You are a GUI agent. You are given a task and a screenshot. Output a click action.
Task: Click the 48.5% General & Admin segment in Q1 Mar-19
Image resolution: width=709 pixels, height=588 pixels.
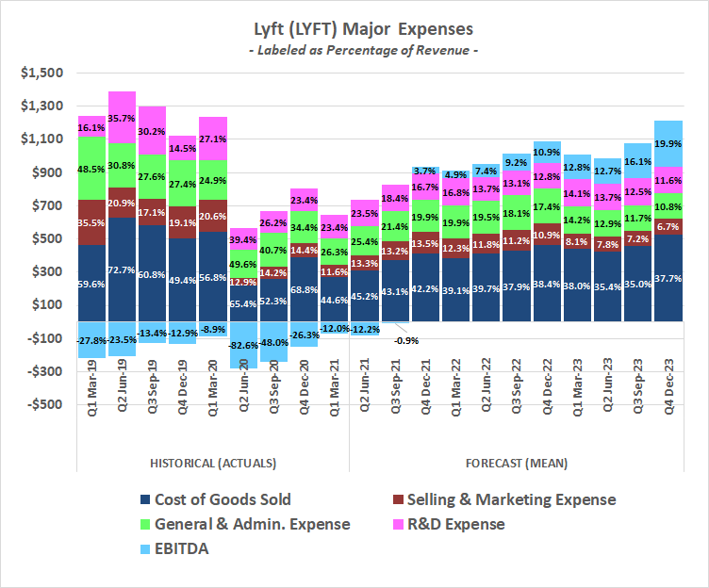[x=91, y=169]
